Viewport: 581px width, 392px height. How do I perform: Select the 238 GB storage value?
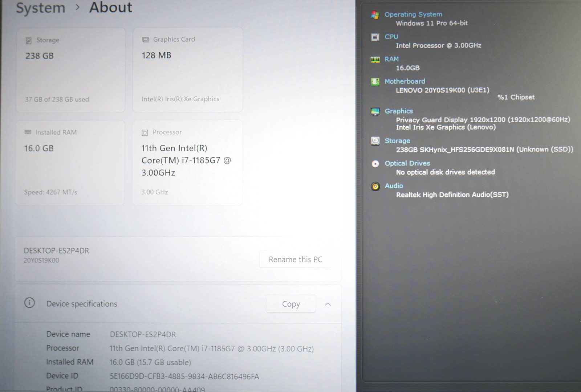(x=40, y=56)
